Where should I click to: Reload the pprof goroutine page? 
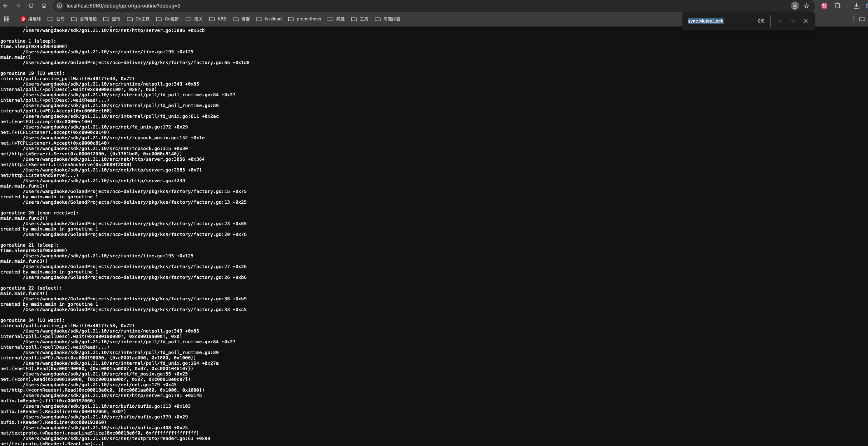click(31, 6)
